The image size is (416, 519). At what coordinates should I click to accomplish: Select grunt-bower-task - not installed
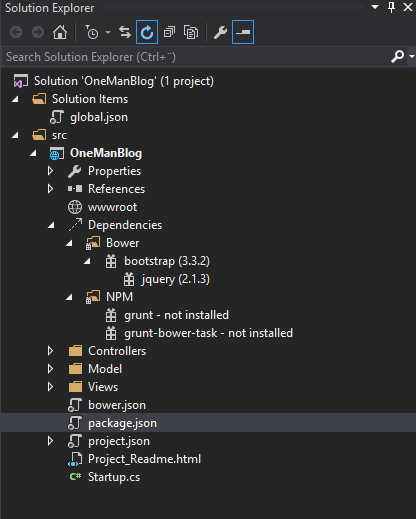coord(208,333)
